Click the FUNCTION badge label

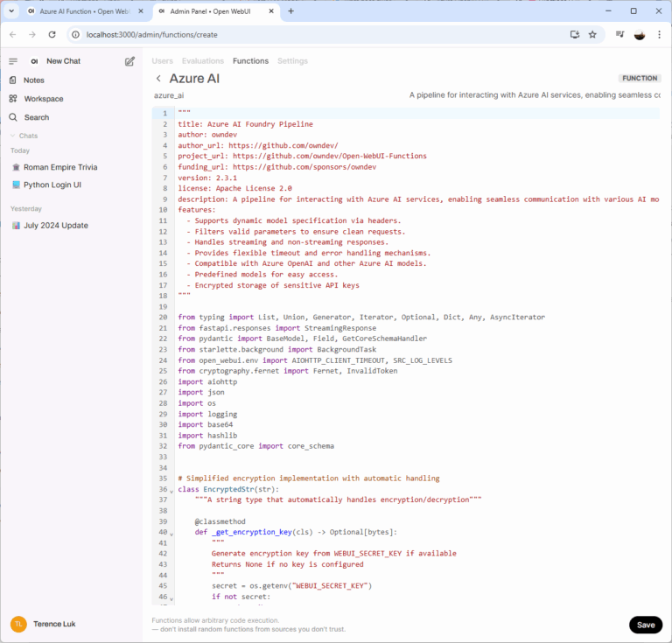coord(640,79)
